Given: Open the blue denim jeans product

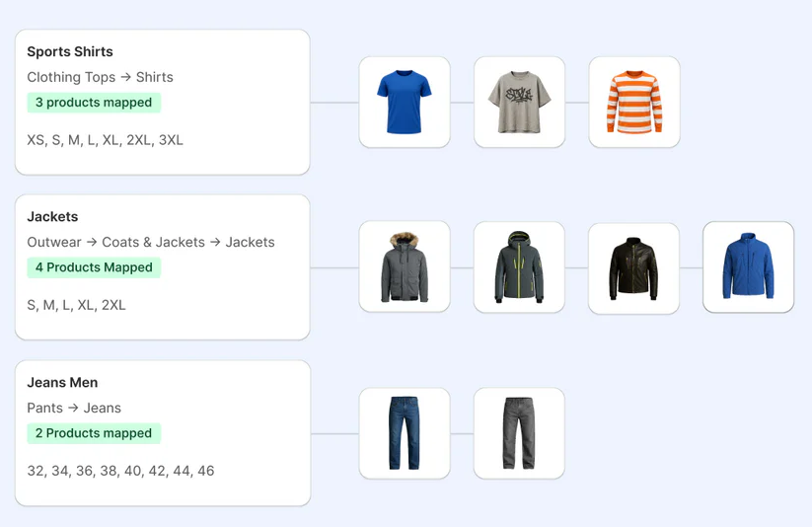Looking at the screenshot, I should (x=405, y=433).
